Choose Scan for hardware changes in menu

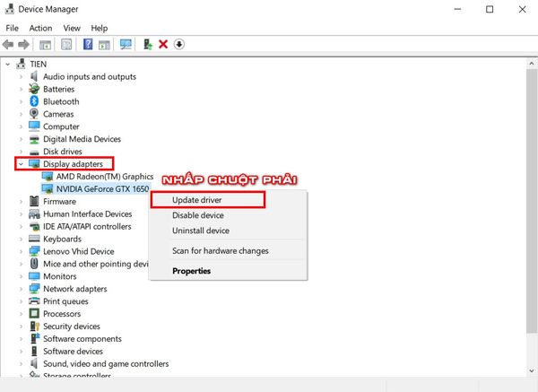pyautogui.click(x=220, y=250)
